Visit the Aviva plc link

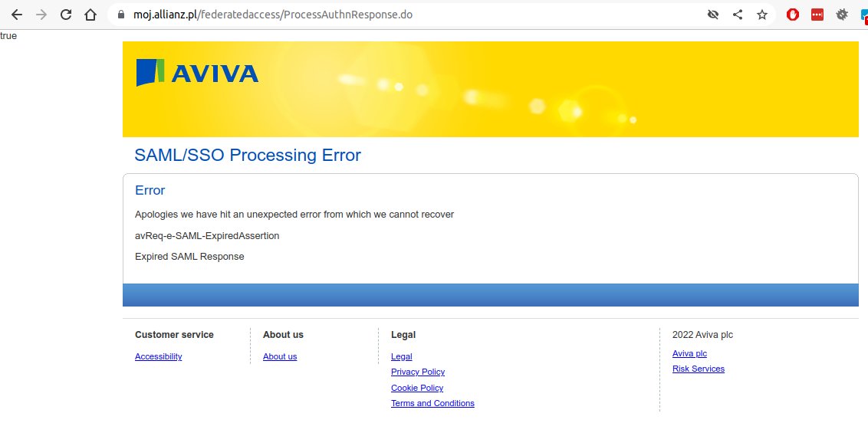(x=689, y=353)
